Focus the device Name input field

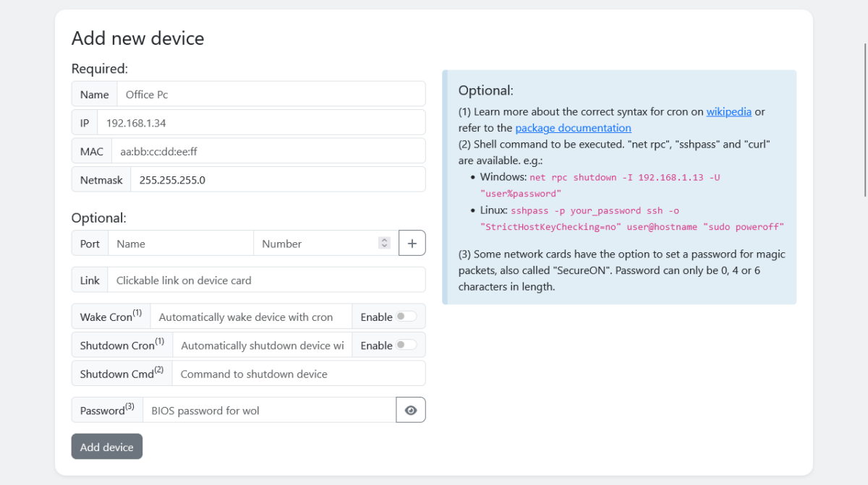click(271, 94)
